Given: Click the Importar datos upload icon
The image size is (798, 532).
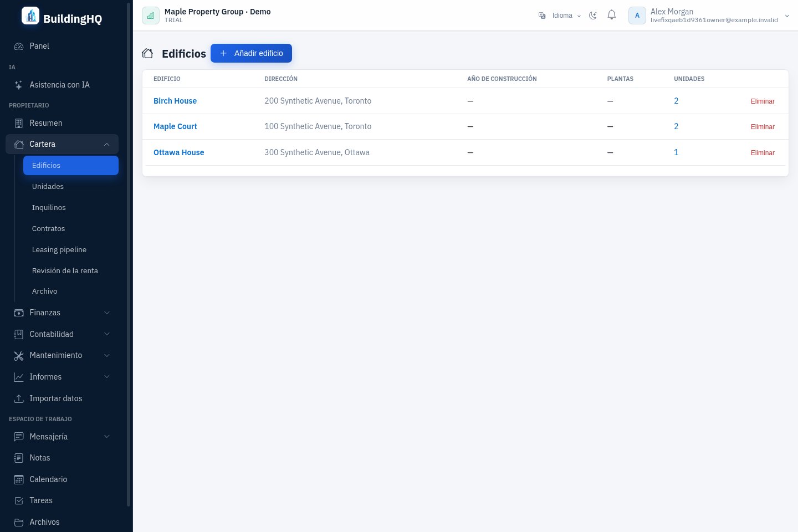Looking at the screenshot, I should click(19, 399).
